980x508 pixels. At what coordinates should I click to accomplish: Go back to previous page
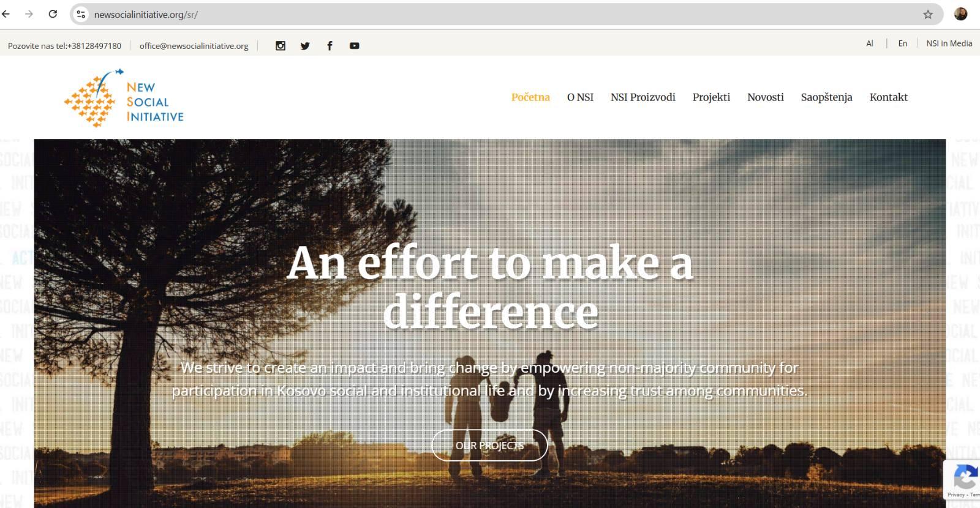point(6,14)
